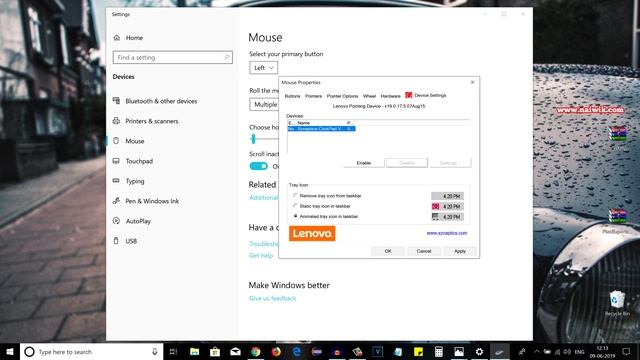Click the volume icon in system tray
640x360 pixels.
(567, 352)
